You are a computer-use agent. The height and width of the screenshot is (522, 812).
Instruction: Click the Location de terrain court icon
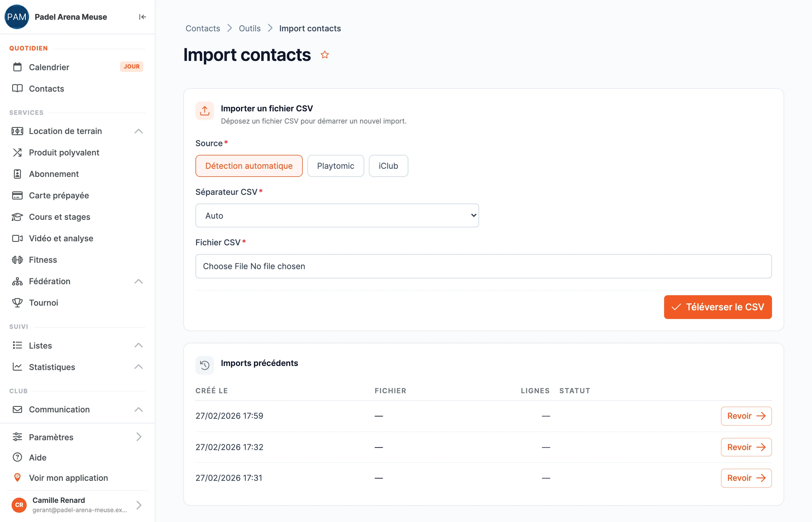tap(17, 131)
